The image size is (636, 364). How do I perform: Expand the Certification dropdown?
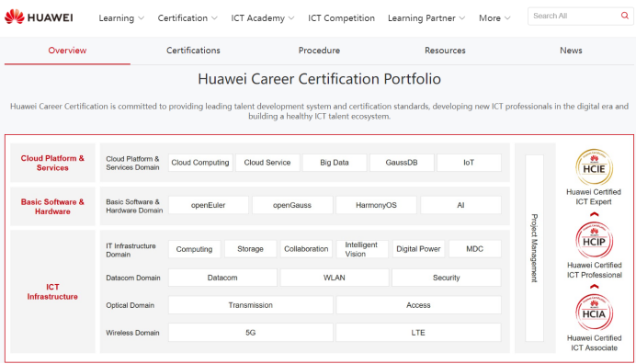[187, 18]
